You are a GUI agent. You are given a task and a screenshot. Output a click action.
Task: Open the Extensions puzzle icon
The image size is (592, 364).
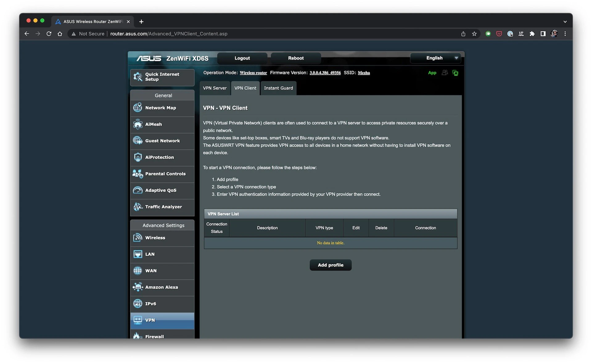(x=532, y=34)
